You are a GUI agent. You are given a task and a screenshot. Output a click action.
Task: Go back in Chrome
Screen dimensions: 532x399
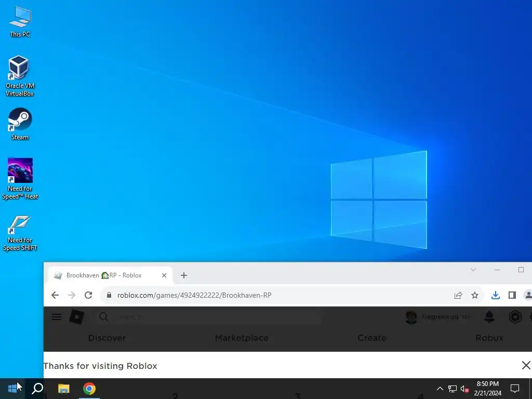pyautogui.click(x=55, y=295)
